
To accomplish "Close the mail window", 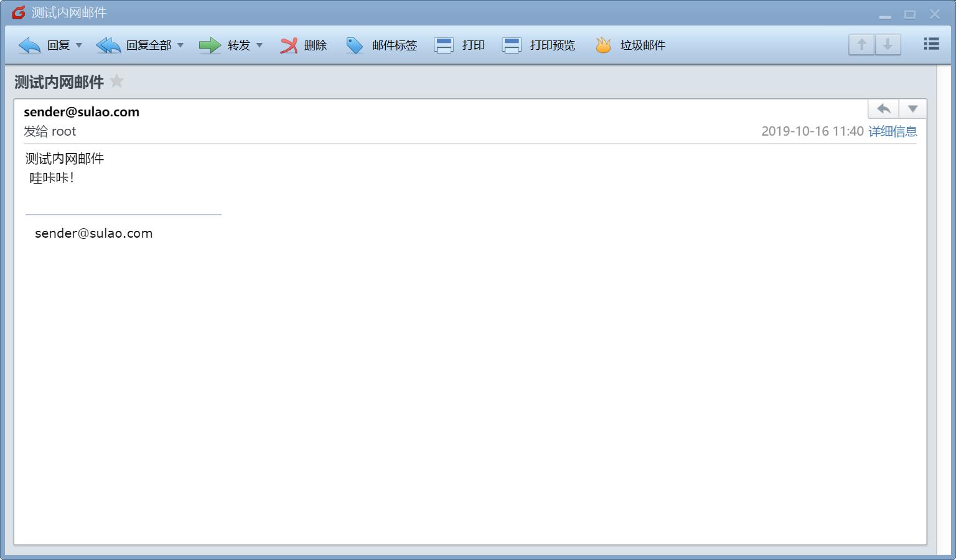I will point(935,14).
